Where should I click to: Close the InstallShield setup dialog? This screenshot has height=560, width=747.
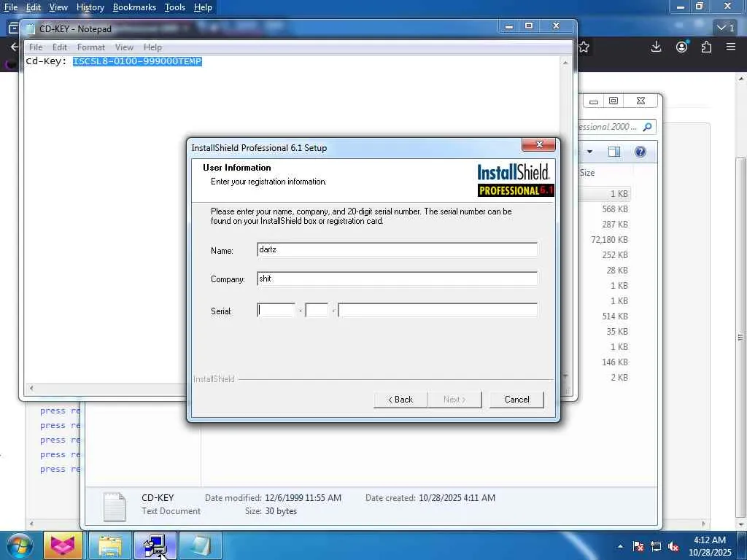click(x=539, y=144)
